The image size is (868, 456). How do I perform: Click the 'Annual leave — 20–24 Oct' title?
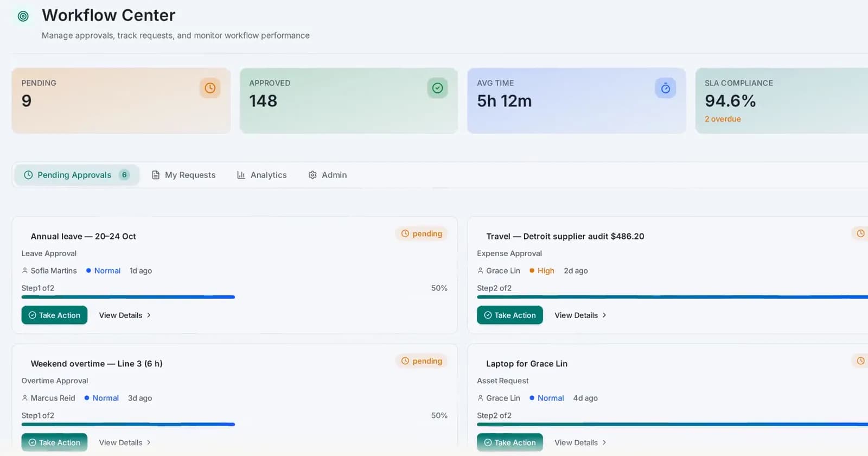[x=83, y=236]
